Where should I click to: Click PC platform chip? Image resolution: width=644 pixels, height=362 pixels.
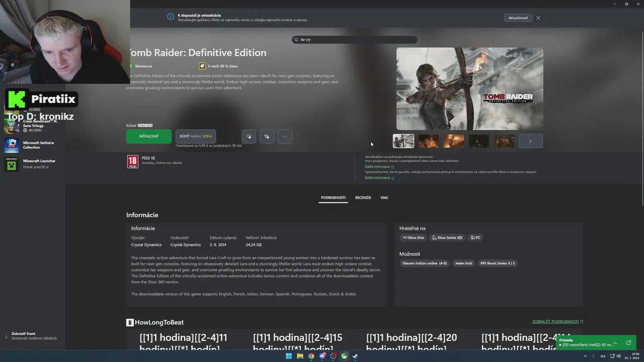[x=475, y=238]
